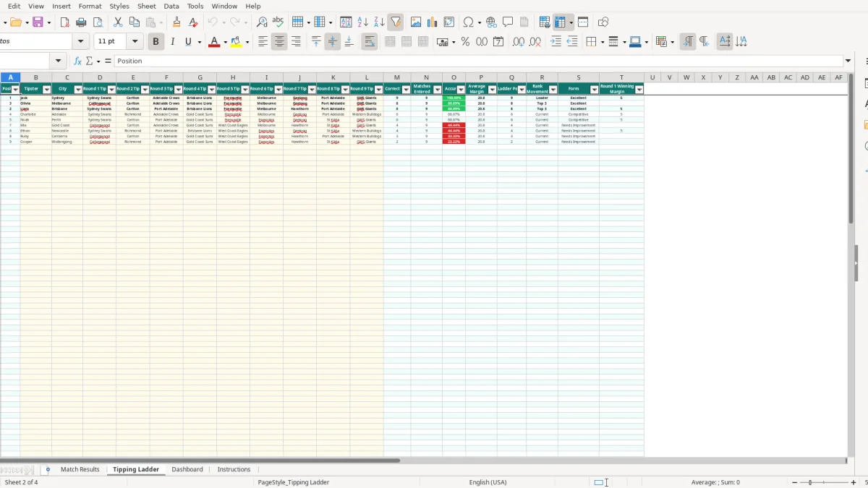Viewport: 868px width, 488px height.
Task: Export directly as PDF
Action: tap(65, 22)
